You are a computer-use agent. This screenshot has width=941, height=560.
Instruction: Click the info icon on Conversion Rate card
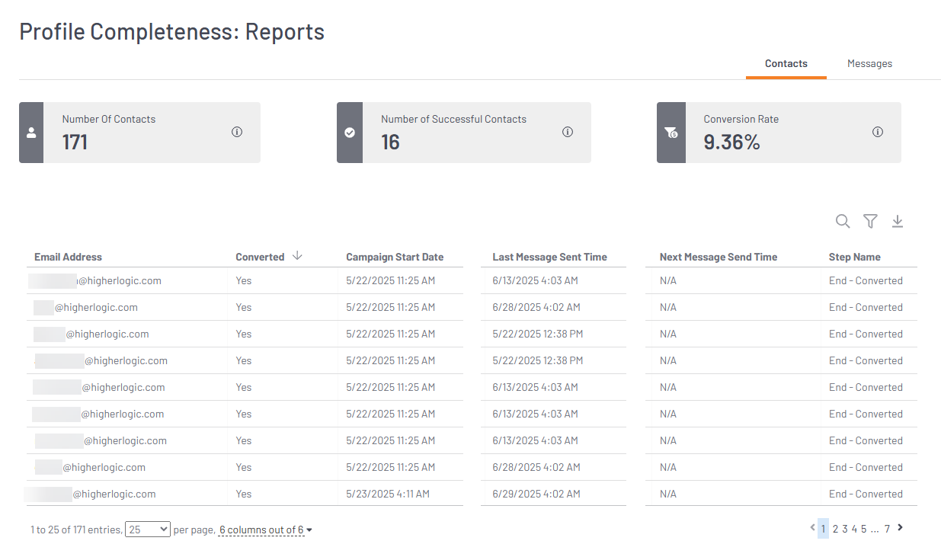pos(878,132)
